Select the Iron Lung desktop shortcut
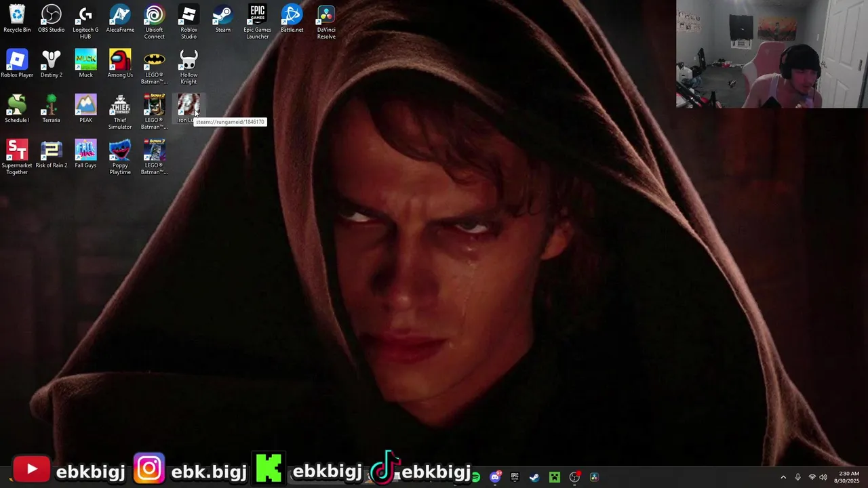Viewport: 868px width, 488px height. click(x=188, y=109)
